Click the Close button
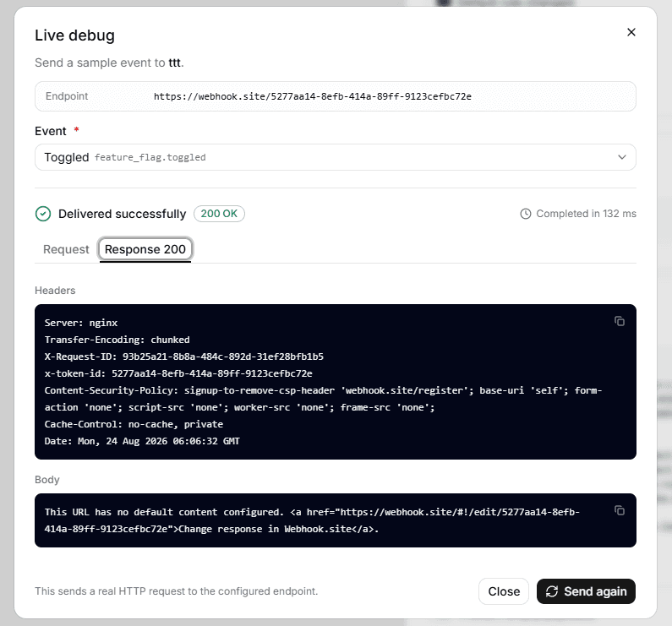Image resolution: width=672 pixels, height=626 pixels. point(504,591)
